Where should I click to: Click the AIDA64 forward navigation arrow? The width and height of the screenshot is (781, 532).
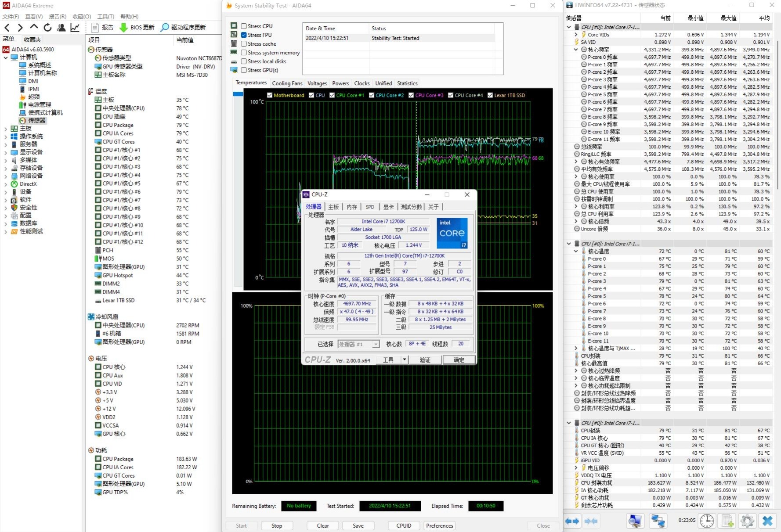pos(20,28)
